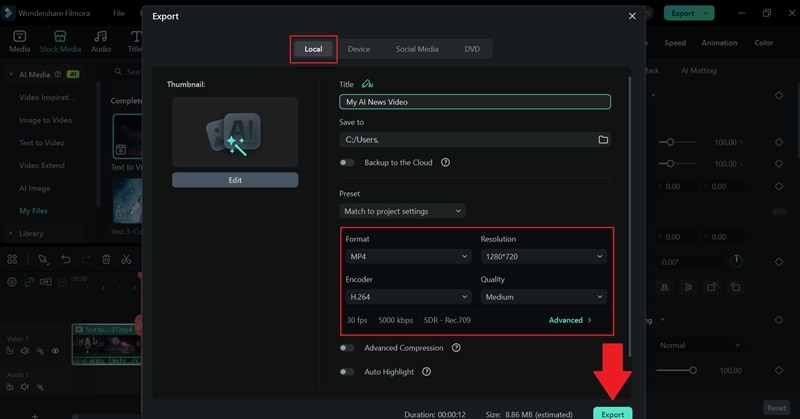Change the Resolution dropdown from 1280*720
The width and height of the screenshot is (800, 419).
point(543,256)
